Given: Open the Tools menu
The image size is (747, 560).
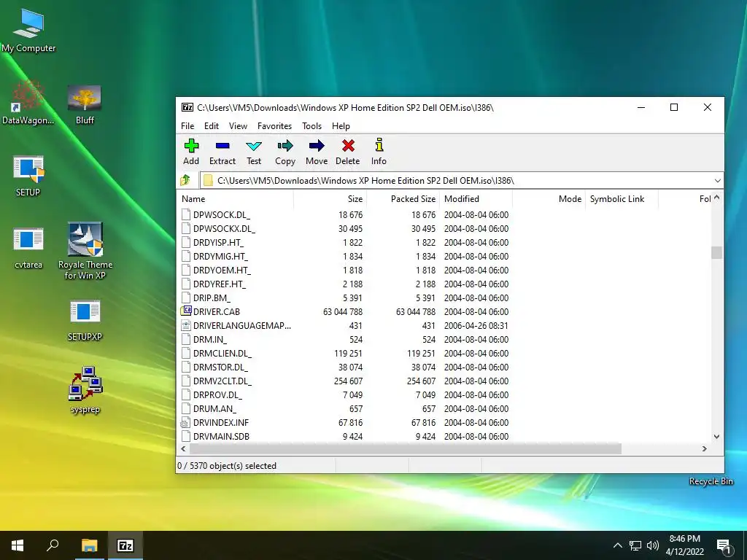Looking at the screenshot, I should tap(311, 126).
